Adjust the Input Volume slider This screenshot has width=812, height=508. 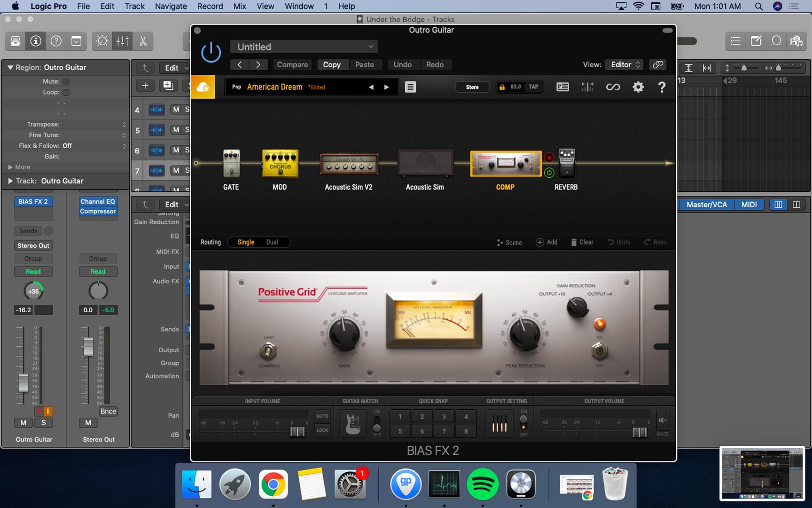(x=297, y=431)
